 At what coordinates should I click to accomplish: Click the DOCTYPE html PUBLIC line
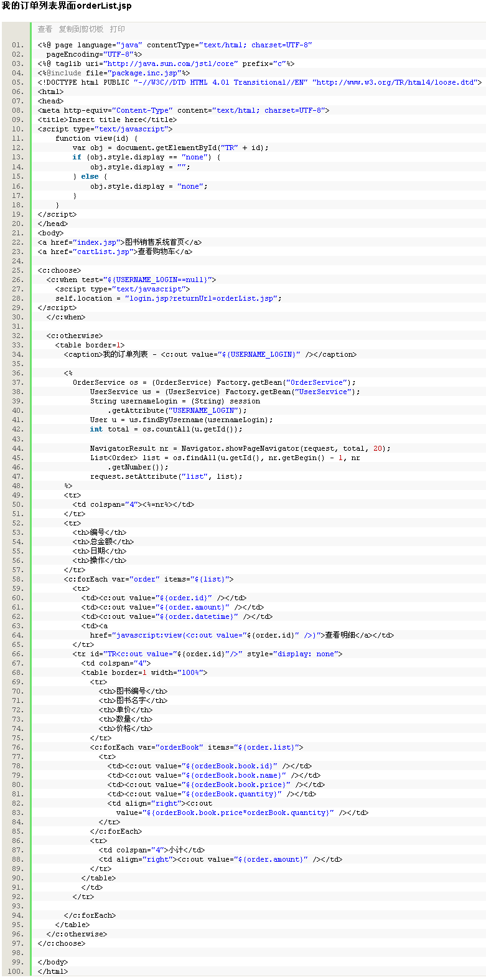point(259,82)
